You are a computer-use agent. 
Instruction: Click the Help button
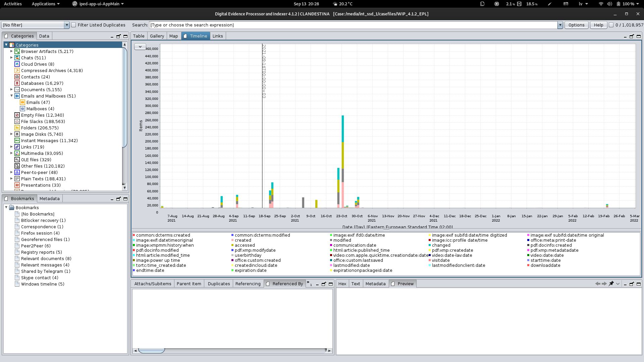pyautogui.click(x=598, y=25)
